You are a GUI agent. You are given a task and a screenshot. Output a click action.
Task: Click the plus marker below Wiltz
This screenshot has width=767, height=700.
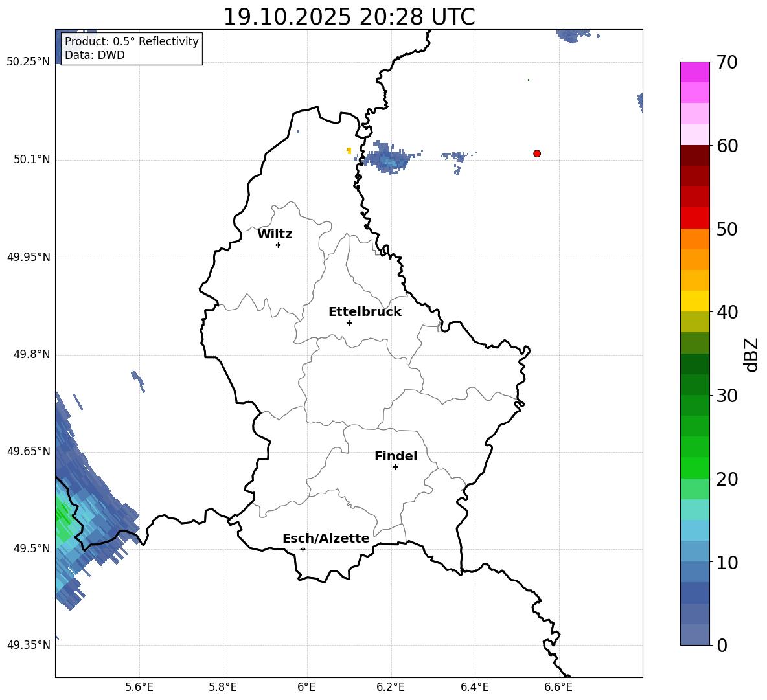[279, 245]
